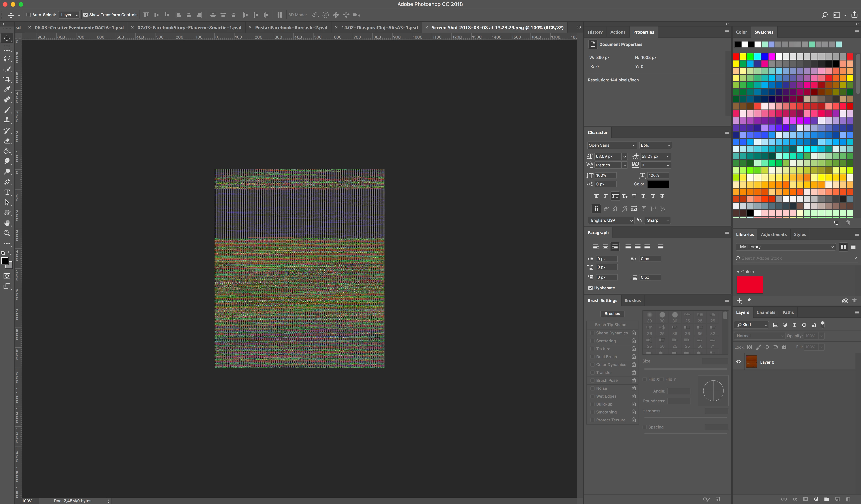Enable the Auto-Select checkbox
This screenshot has width=861, height=504.
click(29, 15)
